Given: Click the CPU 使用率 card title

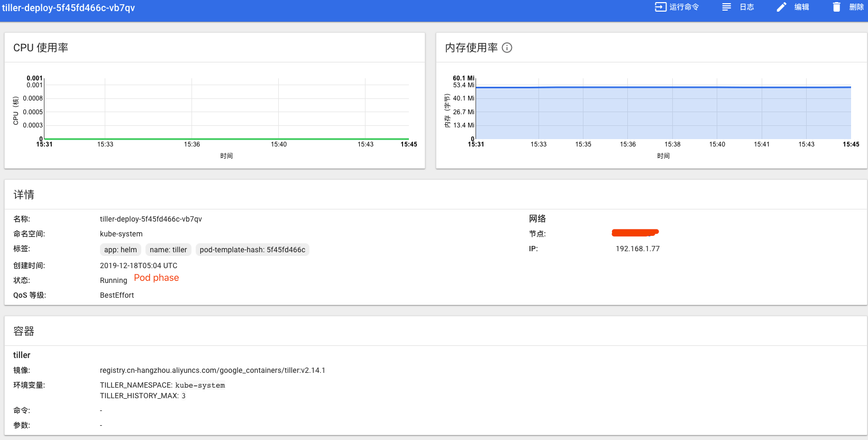Looking at the screenshot, I should pos(41,48).
